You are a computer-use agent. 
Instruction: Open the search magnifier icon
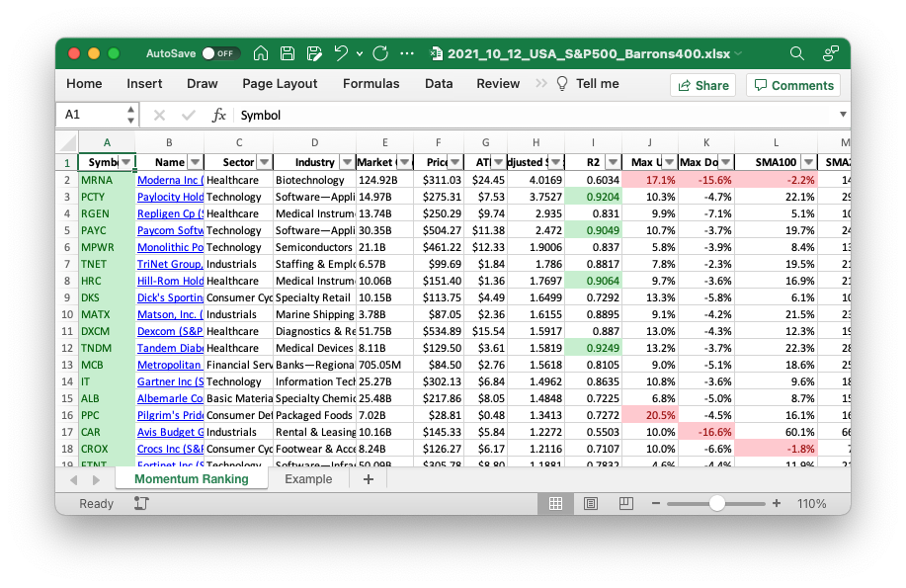797,53
